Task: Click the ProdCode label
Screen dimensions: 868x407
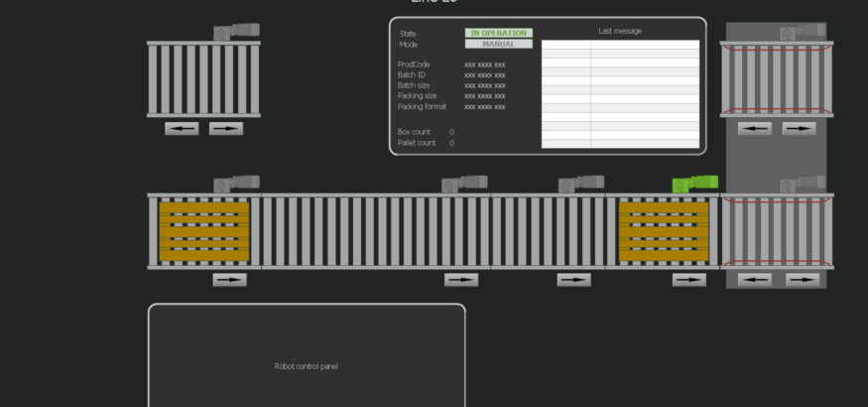Action: (414, 65)
